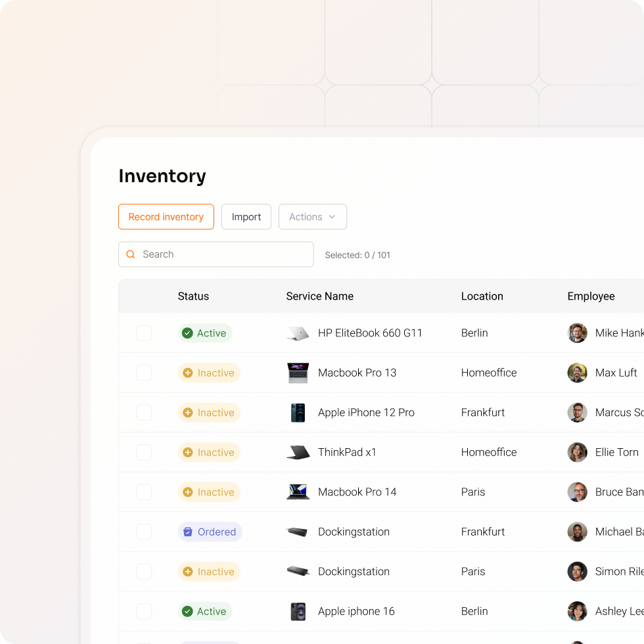This screenshot has height=644, width=644.
Task: Click the Paris Dockingstation device image
Action: (x=298, y=571)
